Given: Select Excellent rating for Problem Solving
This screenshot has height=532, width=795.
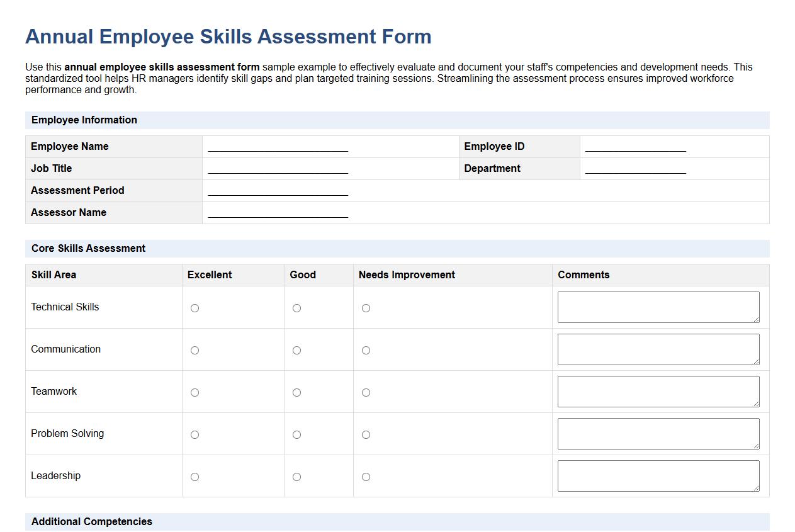Looking at the screenshot, I should pyautogui.click(x=195, y=434).
